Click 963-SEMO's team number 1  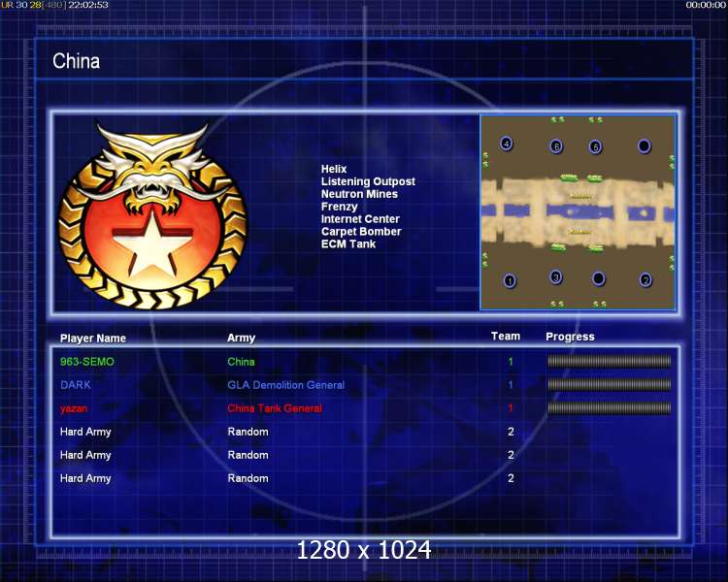[x=511, y=362]
